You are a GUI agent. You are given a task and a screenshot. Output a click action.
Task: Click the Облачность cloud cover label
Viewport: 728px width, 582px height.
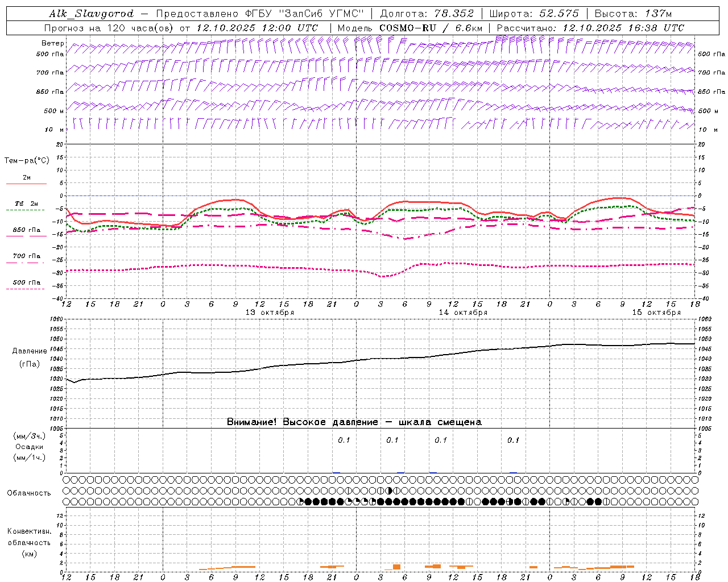click(29, 493)
